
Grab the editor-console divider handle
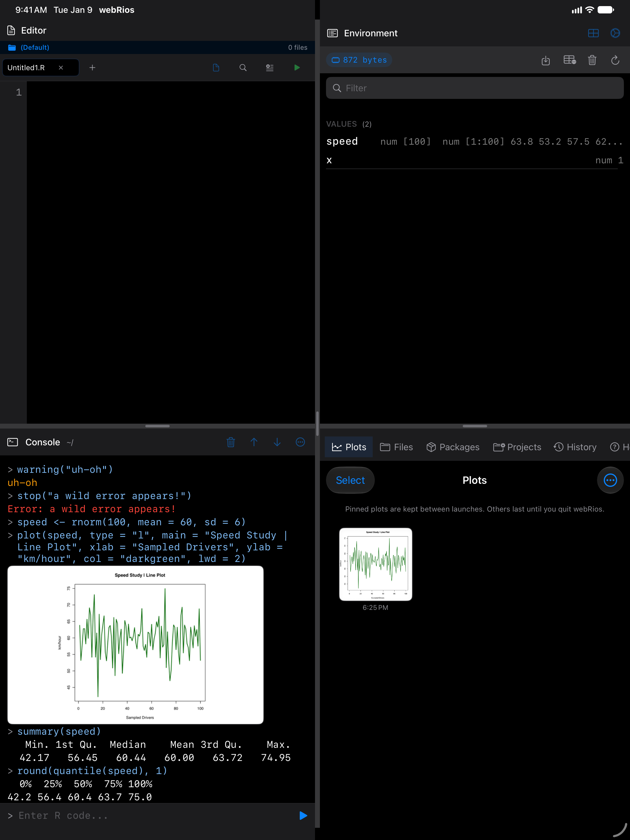157,426
